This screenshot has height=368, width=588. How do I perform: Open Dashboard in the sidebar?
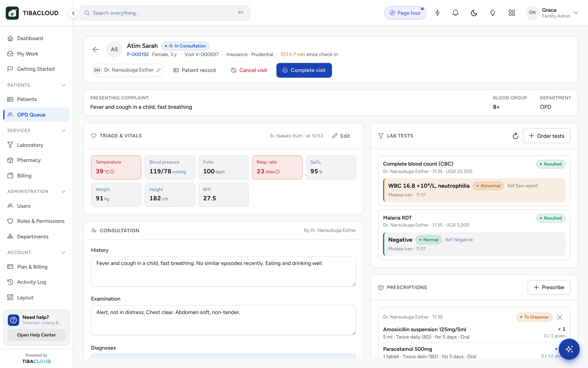tap(37, 38)
